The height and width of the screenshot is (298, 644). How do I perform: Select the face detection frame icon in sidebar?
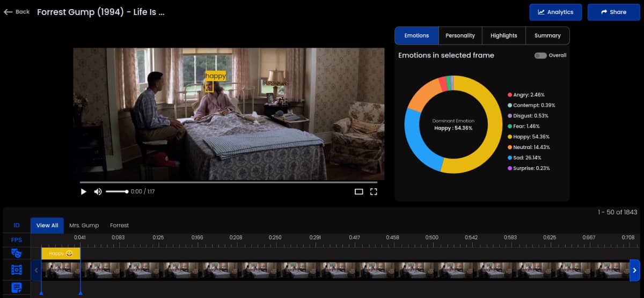16,270
